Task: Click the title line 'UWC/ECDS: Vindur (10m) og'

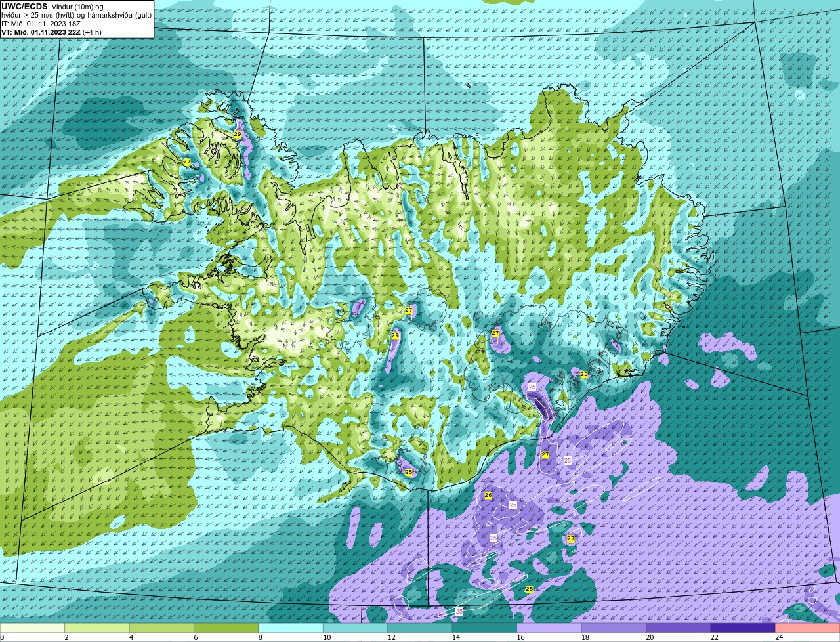Action: (52, 7)
